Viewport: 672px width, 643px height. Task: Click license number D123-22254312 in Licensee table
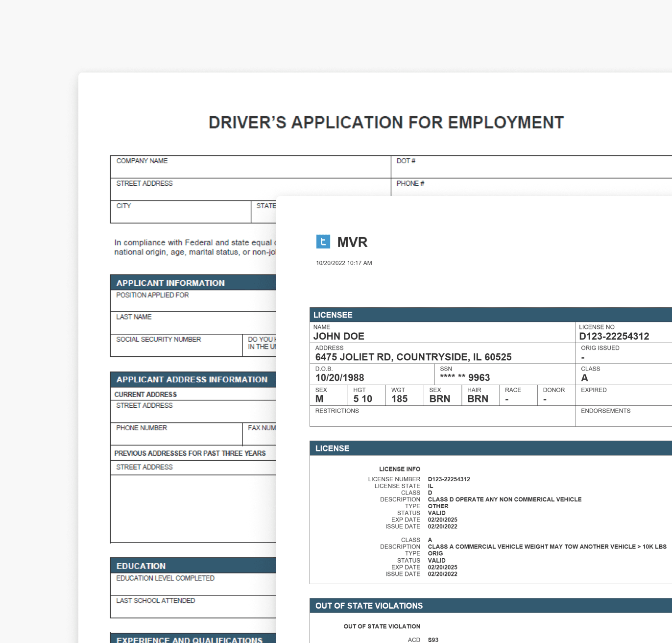[614, 336]
